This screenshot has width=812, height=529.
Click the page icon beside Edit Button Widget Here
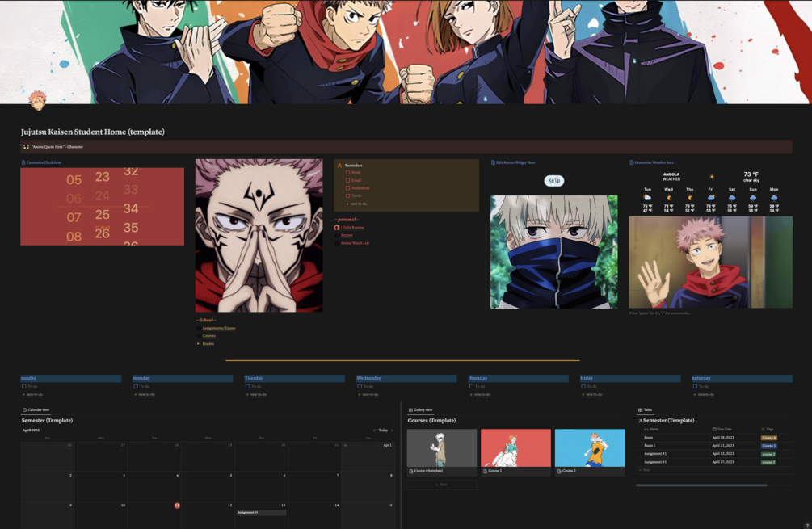493,162
